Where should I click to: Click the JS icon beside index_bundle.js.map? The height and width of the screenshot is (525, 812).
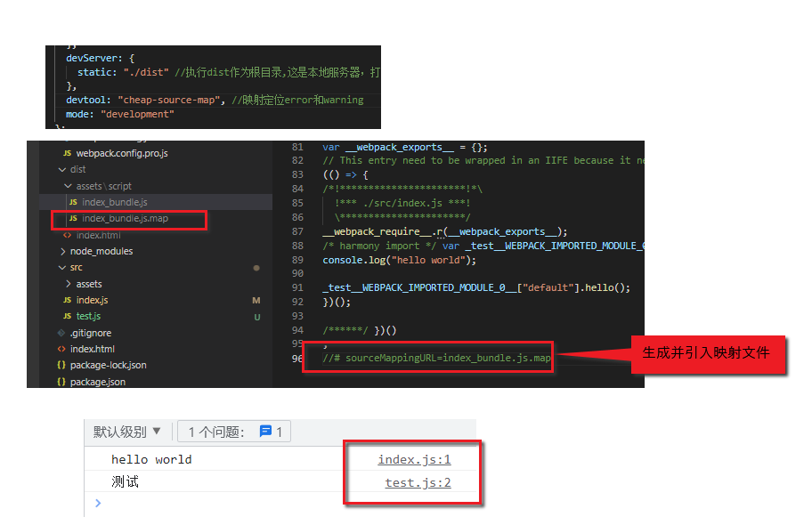tap(73, 218)
